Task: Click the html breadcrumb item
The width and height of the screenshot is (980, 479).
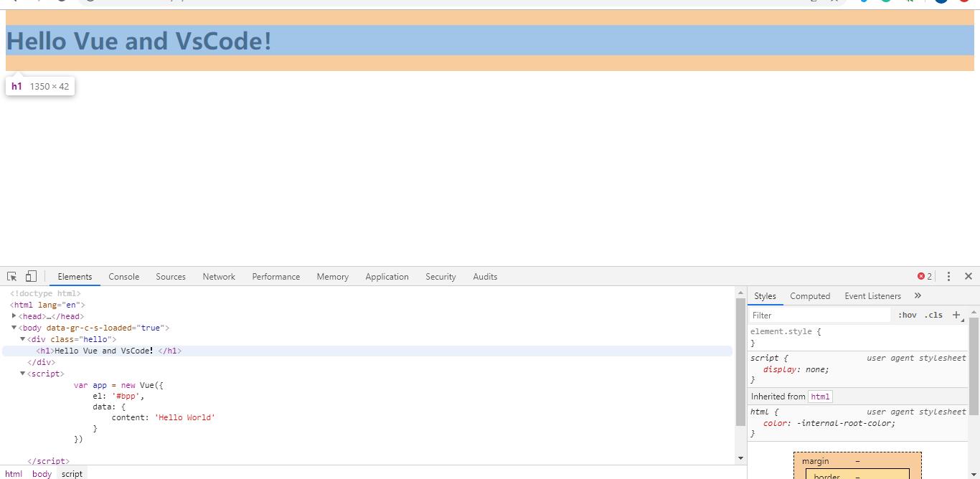Action: tap(14, 473)
